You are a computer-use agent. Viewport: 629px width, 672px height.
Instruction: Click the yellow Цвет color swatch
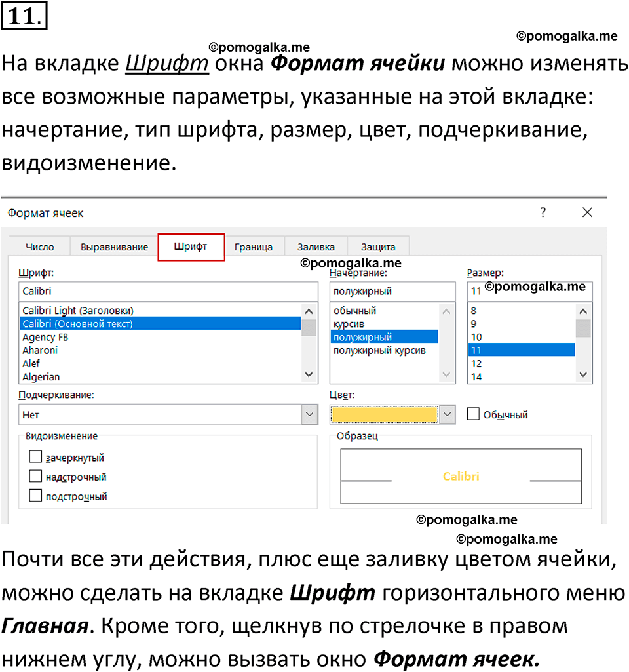point(384,414)
